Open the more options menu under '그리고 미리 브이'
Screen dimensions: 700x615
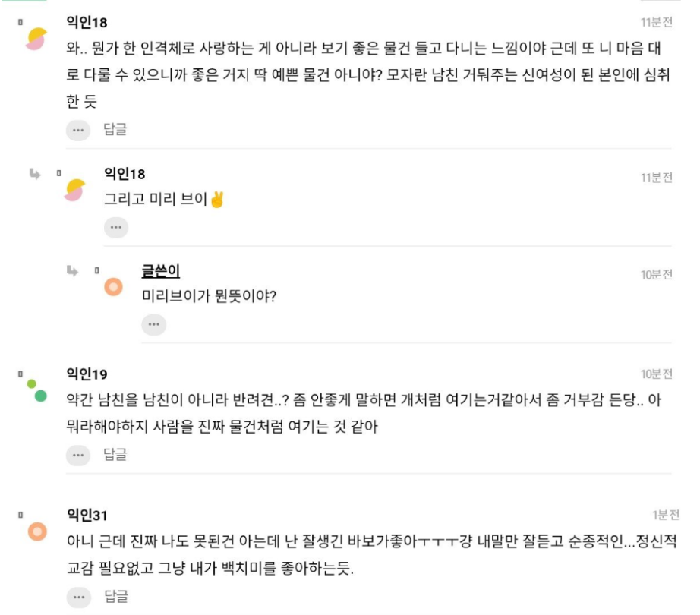point(115,227)
